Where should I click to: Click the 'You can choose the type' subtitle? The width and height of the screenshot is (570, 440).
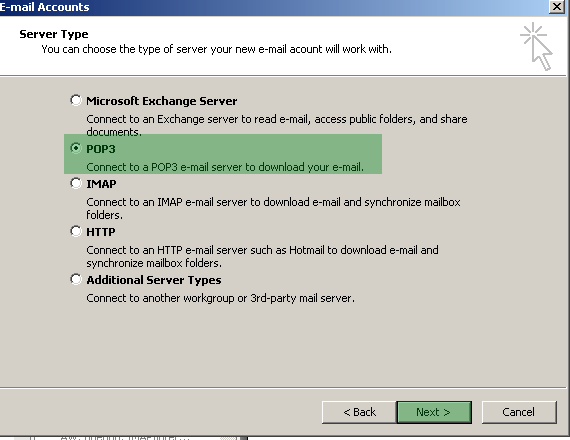click(217, 49)
